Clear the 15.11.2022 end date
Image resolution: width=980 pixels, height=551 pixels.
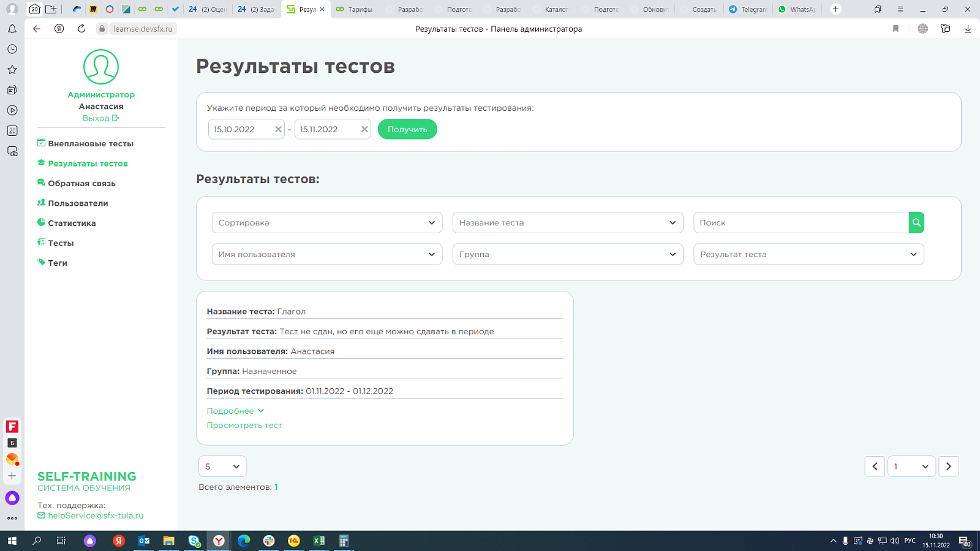pos(364,129)
